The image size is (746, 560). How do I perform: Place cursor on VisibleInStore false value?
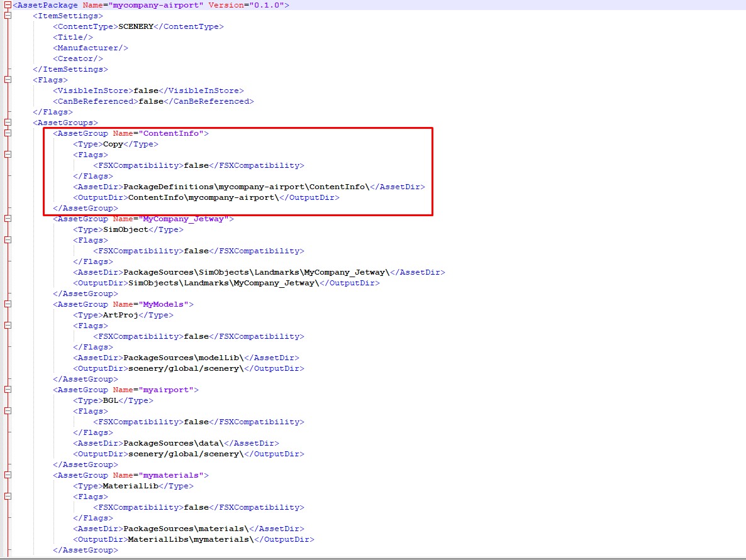click(x=146, y=91)
